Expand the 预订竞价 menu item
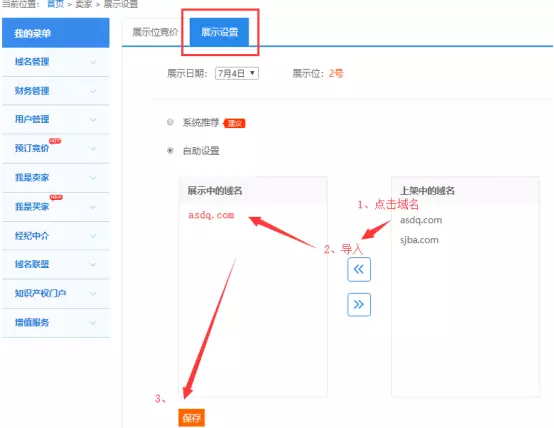 (x=56, y=148)
